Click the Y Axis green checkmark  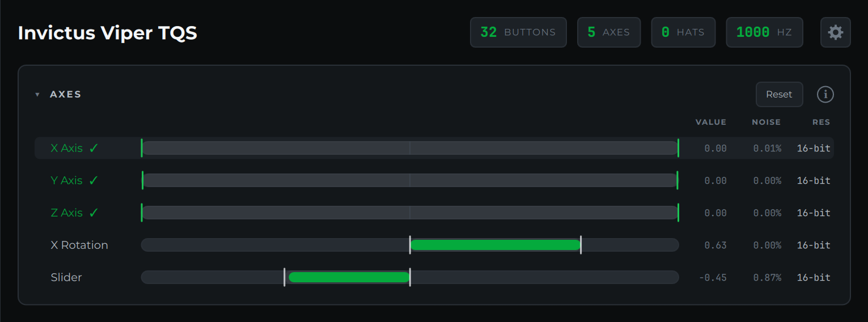pyautogui.click(x=94, y=180)
